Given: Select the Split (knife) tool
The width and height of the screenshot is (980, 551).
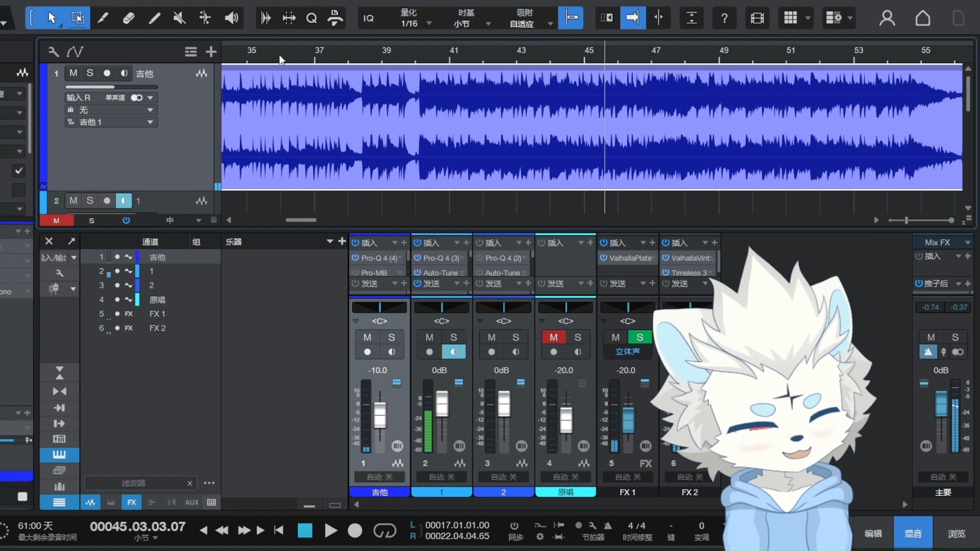Looking at the screenshot, I should 103,18.
